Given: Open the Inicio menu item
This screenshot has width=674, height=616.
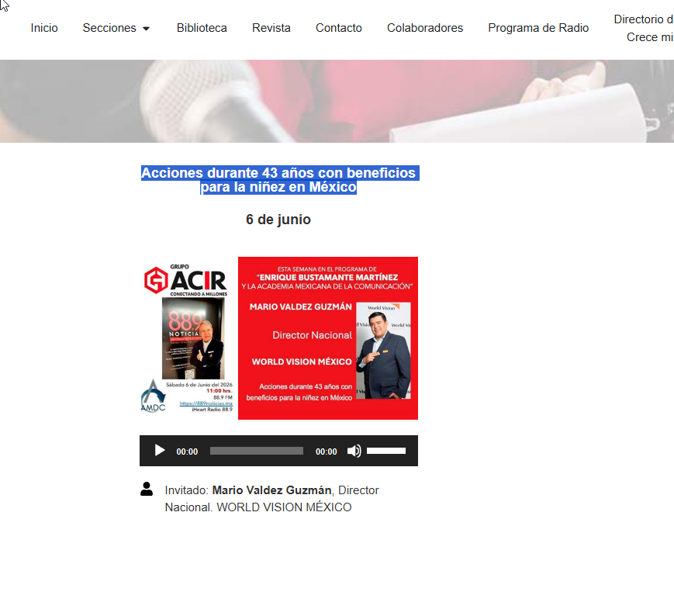Looking at the screenshot, I should point(44,28).
